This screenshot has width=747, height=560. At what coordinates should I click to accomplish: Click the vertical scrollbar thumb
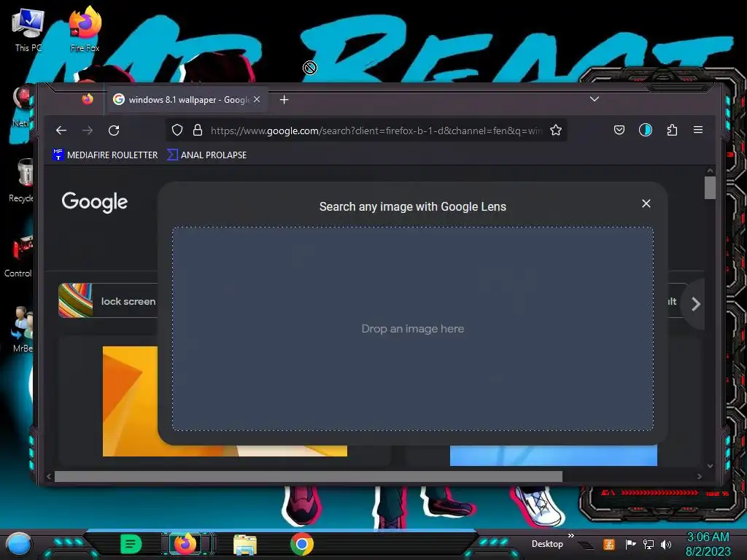(710, 187)
